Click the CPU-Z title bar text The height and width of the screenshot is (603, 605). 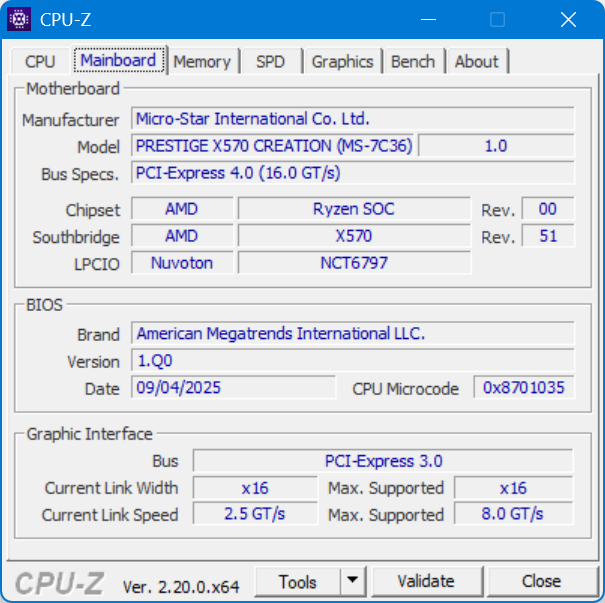coord(66,20)
